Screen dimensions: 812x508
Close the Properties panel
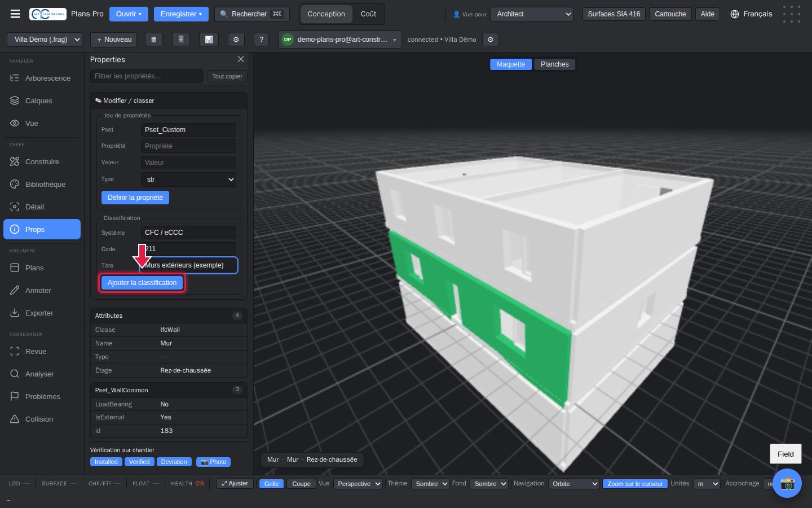tap(241, 59)
